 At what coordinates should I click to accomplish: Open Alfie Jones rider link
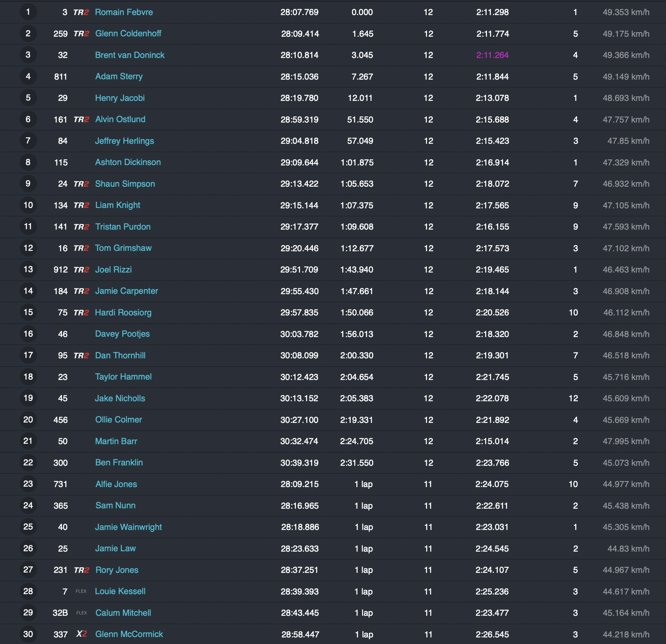click(116, 484)
